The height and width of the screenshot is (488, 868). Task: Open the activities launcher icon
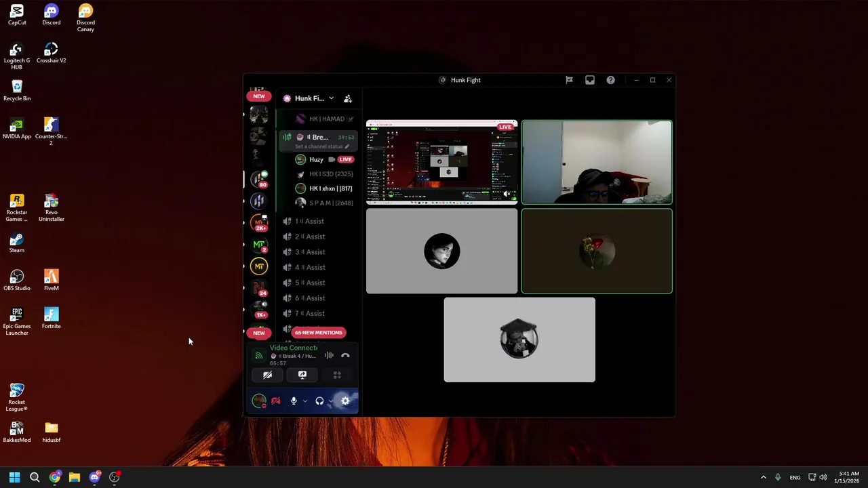(x=337, y=375)
